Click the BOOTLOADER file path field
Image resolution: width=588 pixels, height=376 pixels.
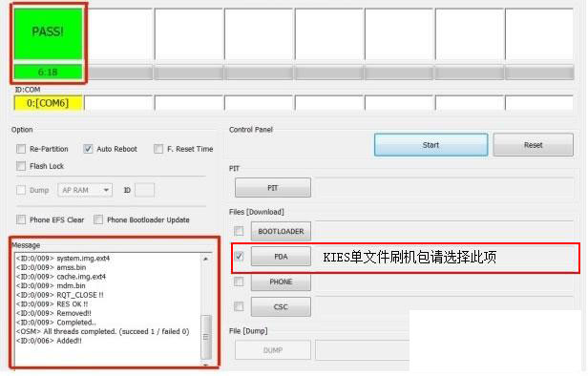[x=445, y=232]
